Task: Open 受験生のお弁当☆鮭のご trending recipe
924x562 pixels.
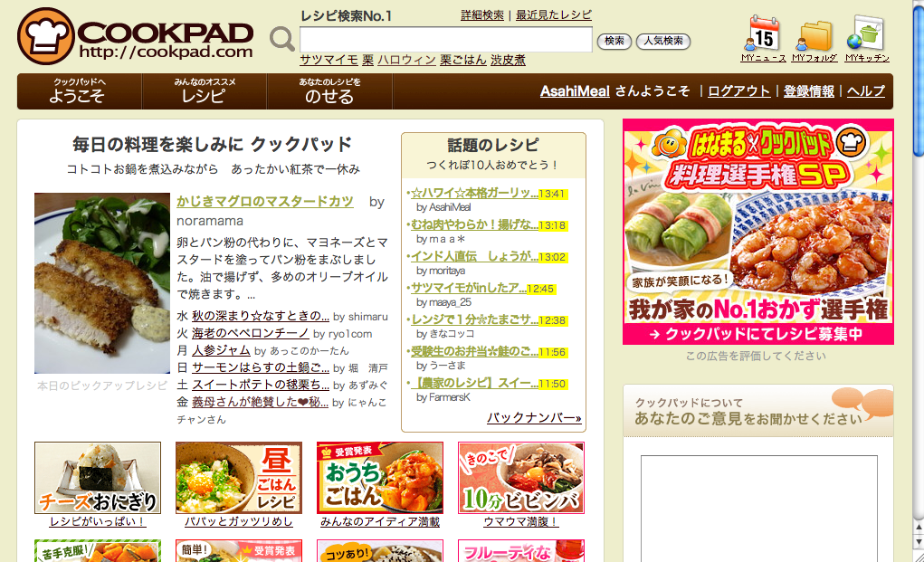Action: tap(474, 352)
